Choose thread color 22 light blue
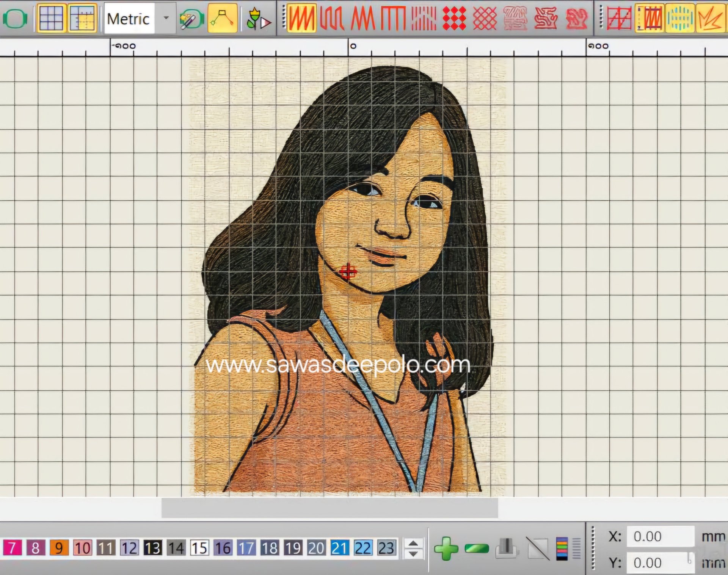 click(363, 548)
